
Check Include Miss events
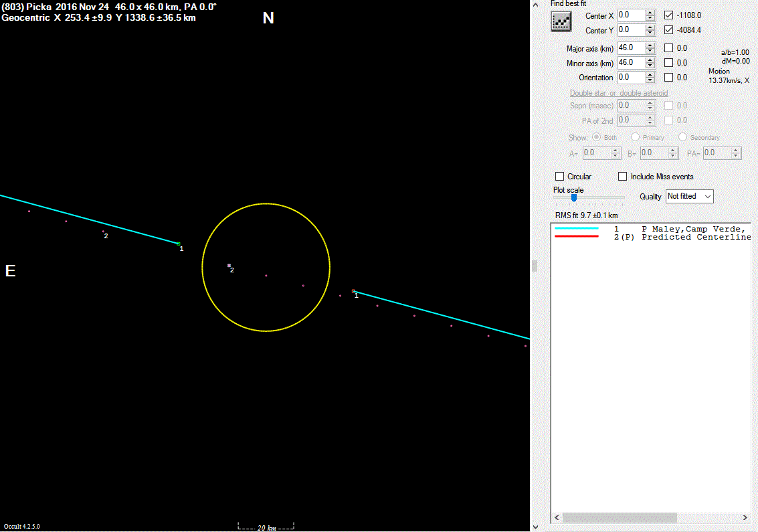(623, 176)
